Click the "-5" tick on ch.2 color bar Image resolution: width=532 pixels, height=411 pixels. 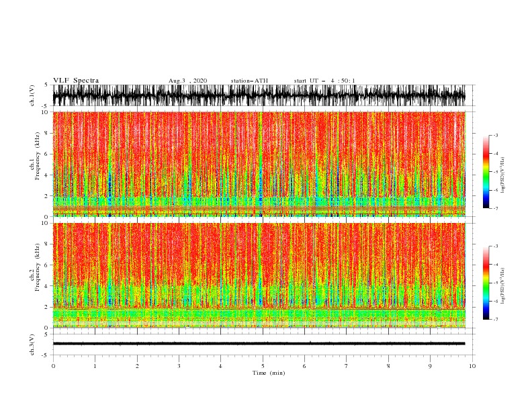495,283
